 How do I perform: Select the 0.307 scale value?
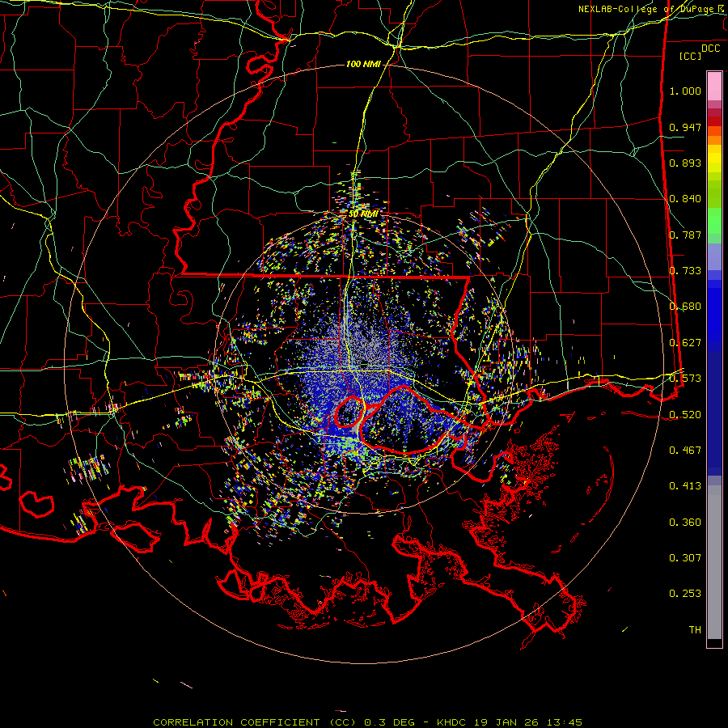click(x=685, y=558)
